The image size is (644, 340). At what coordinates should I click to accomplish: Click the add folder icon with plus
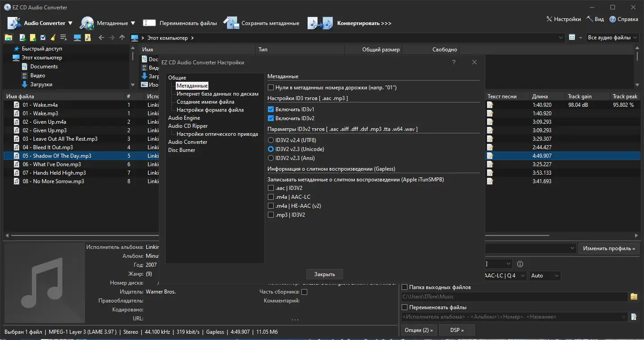point(33,38)
